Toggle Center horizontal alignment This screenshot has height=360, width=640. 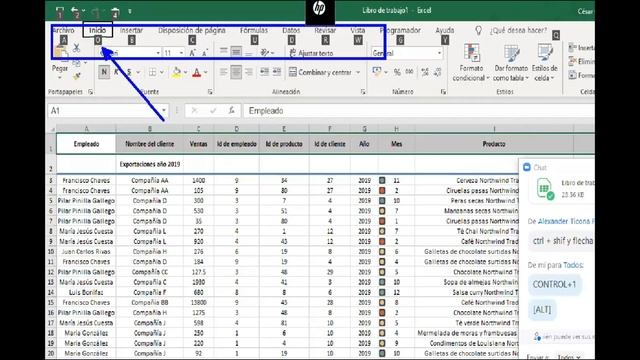click(236, 72)
